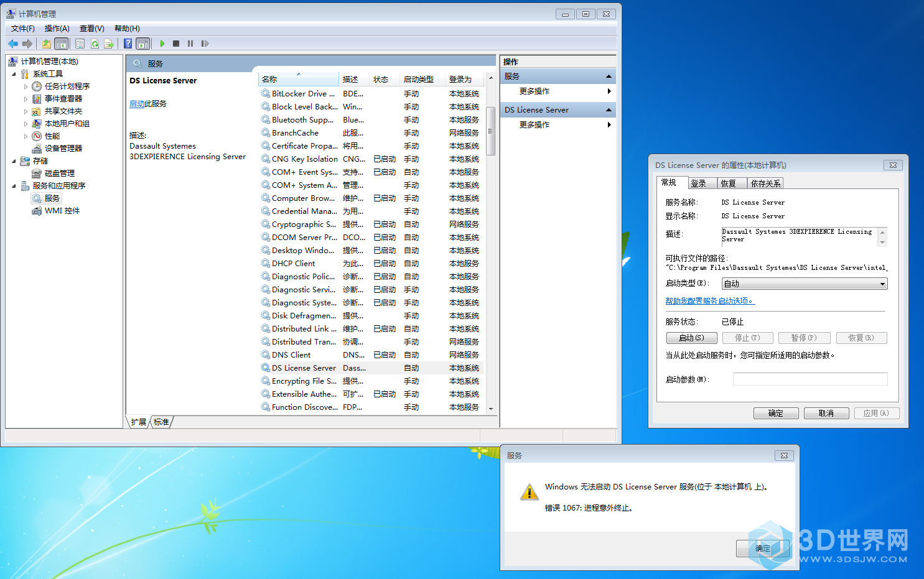Click the 启动 link to start this service
Image resolution: width=924 pixels, height=579 pixels.
click(137, 104)
